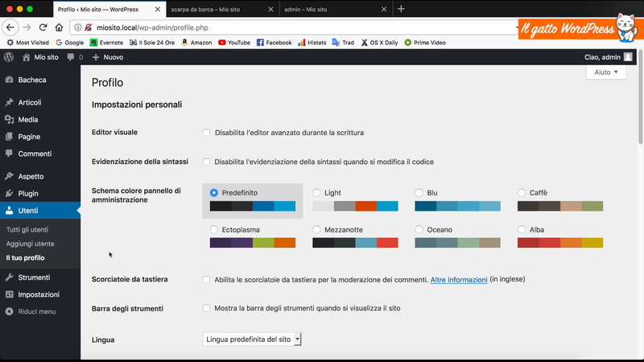Screen dimensions: 644x362
Task: Open Tutti gli utenti submenu
Action: pos(27,230)
